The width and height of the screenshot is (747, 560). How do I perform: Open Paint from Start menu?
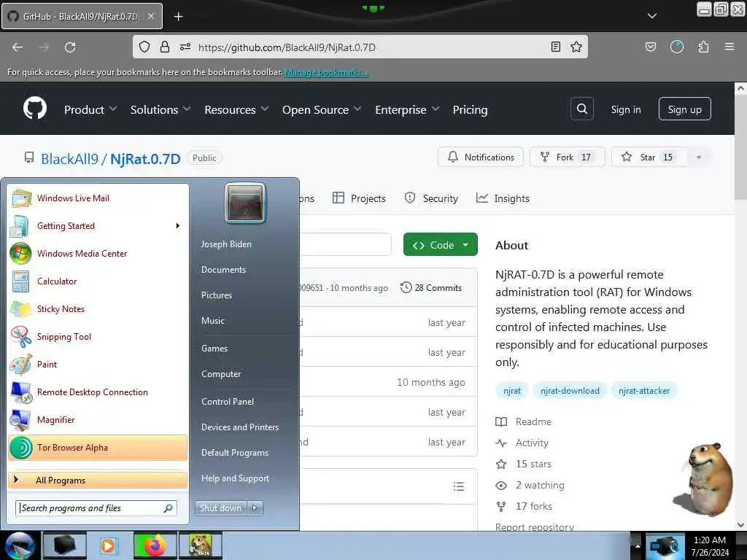(98, 365)
